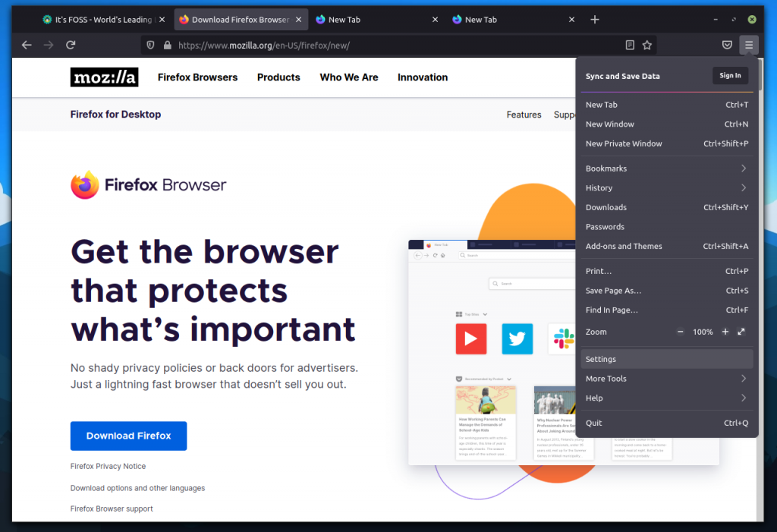The height and width of the screenshot is (532, 777).
Task: Expand the Bookmarks submenu
Action: point(667,168)
